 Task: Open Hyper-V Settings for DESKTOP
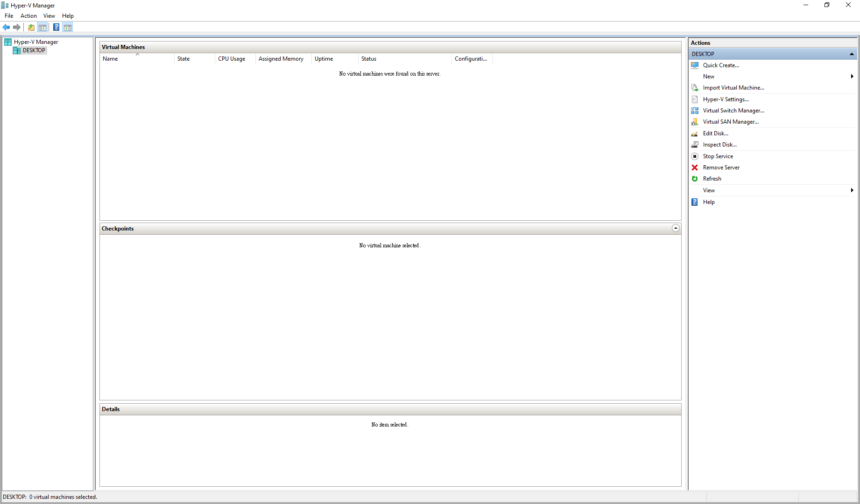click(725, 99)
